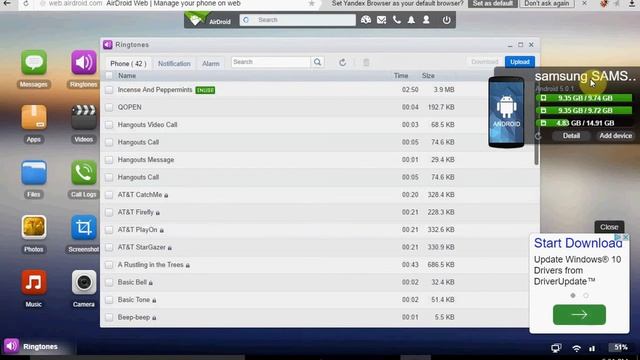Click the device refresh icon beside Detail
The image size is (640, 360).
click(538, 136)
